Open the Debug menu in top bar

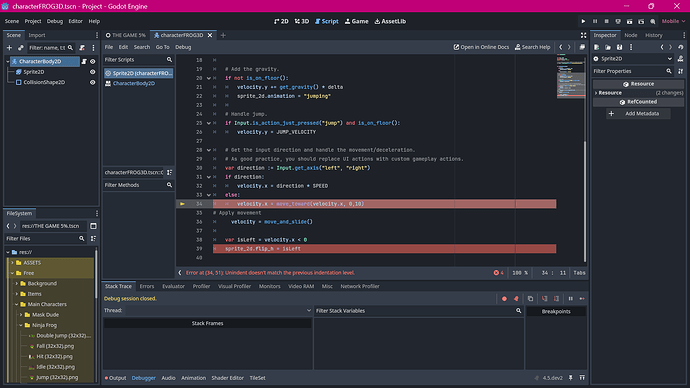click(55, 21)
